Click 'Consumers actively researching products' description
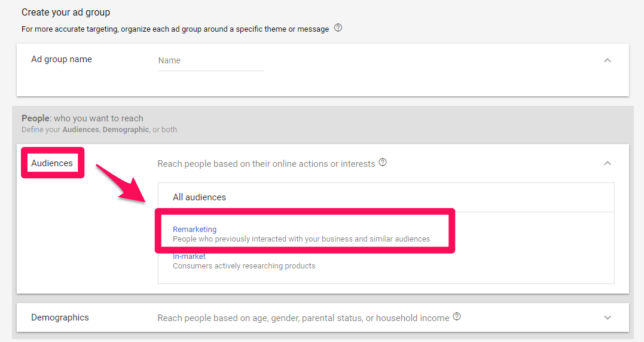Screen dimensions: 644x342 click(x=243, y=266)
